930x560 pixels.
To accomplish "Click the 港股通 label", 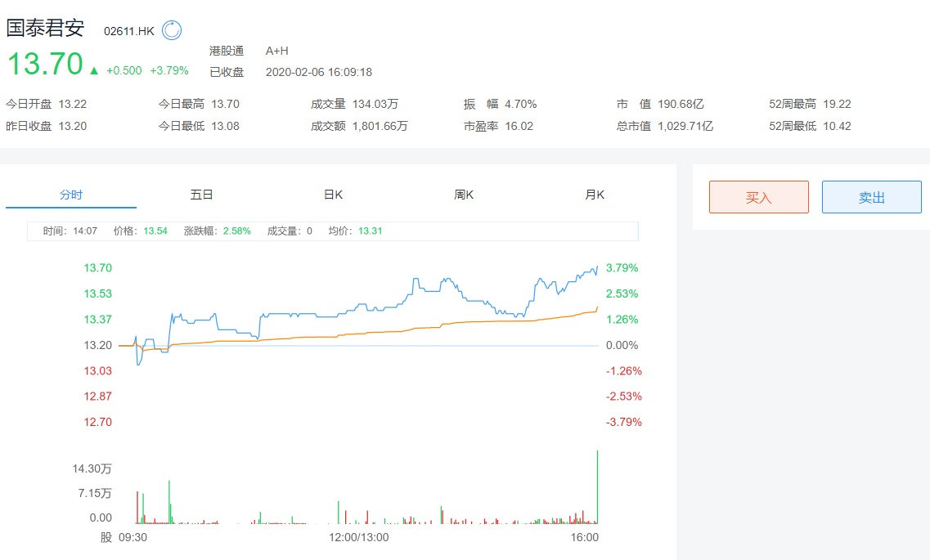I will click(x=227, y=51).
